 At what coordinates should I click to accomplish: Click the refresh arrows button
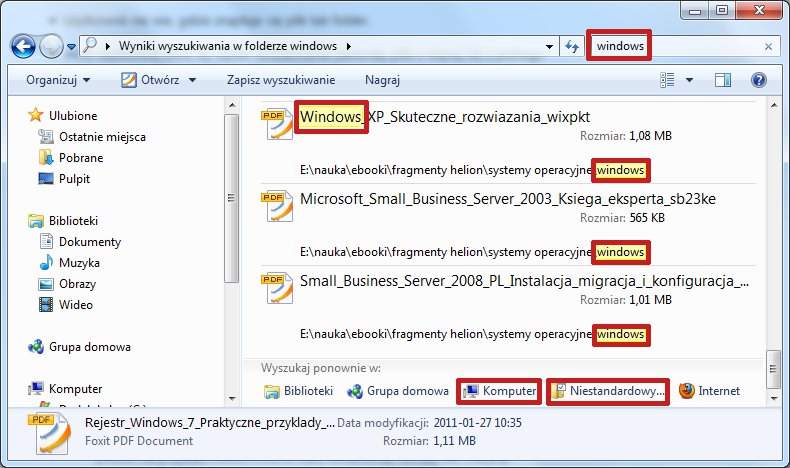[x=572, y=47]
